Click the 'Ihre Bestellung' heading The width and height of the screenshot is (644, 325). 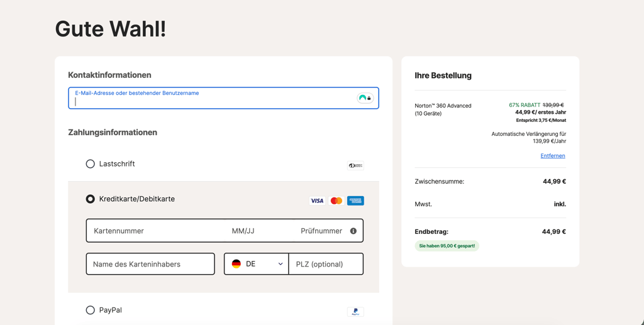point(443,75)
